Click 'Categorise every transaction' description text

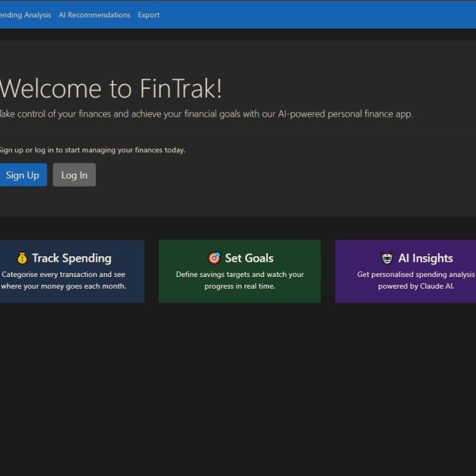click(x=63, y=280)
